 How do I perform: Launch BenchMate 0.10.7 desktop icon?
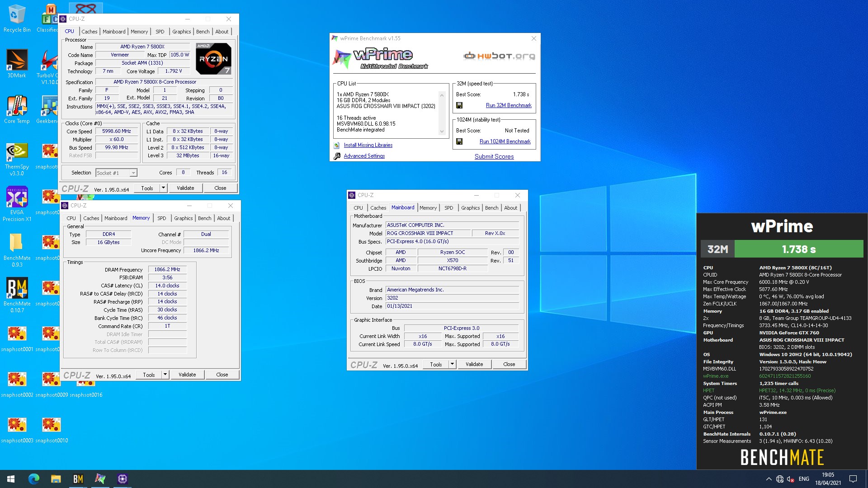click(17, 296)
